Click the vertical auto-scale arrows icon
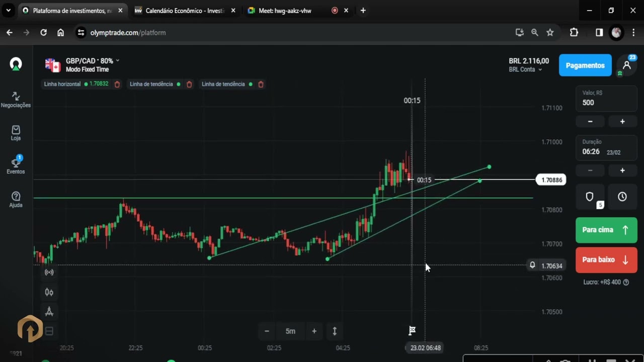The image size is (644, 362). [335, 331]
